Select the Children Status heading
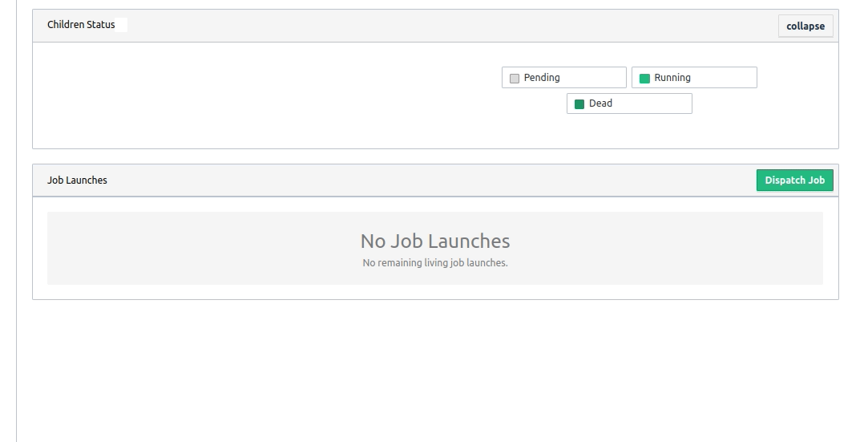This screenshot has height=442, width=868. coord(81,24)
